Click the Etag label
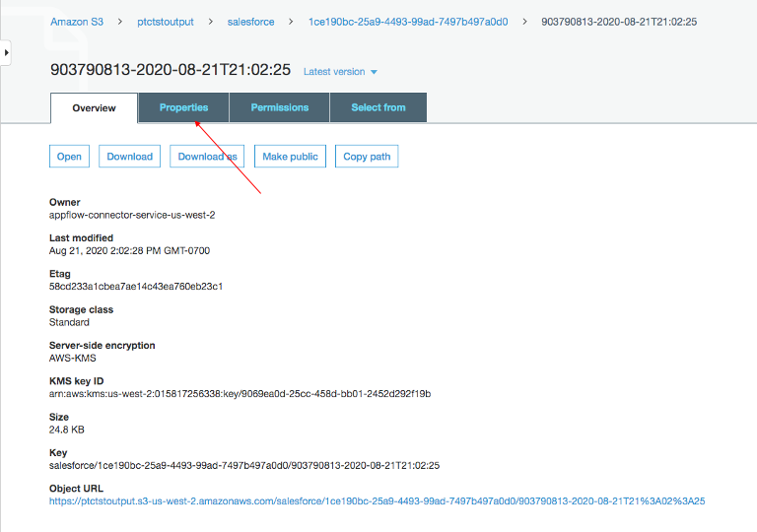The width and height of the screenshot is (757, 532). tap(60, 274)
